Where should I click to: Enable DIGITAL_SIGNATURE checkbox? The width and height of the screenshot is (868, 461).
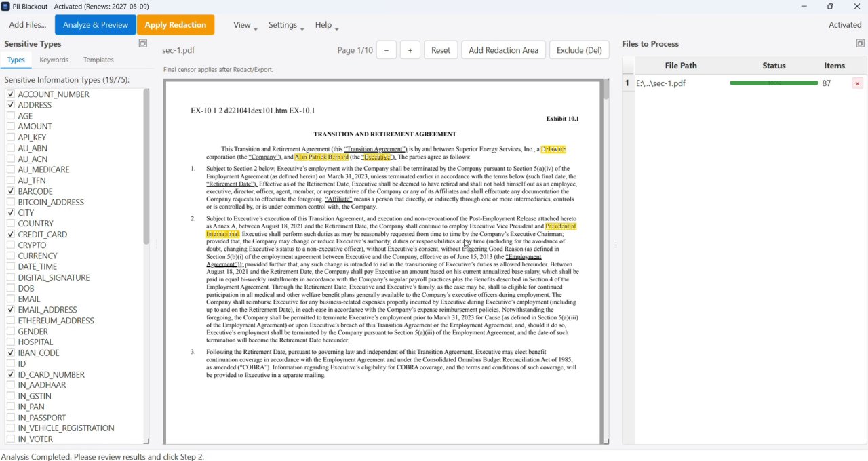(x=11, y=277)
